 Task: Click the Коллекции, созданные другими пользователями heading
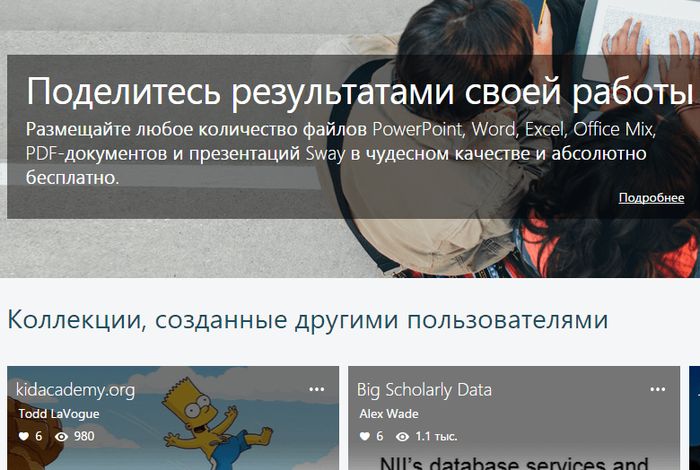coord(307,320)
